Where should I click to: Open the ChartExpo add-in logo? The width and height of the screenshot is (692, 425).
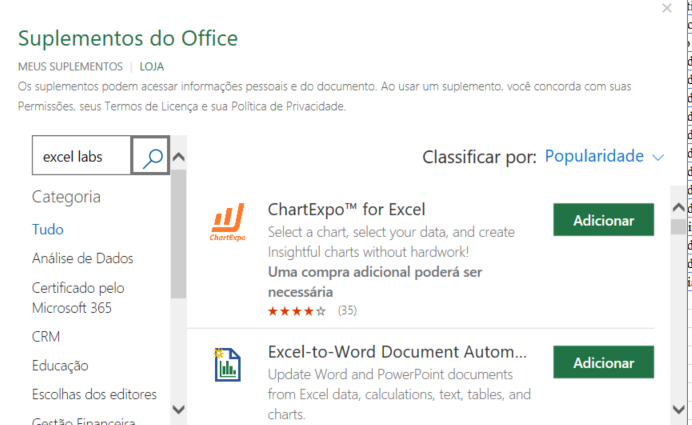228,222
